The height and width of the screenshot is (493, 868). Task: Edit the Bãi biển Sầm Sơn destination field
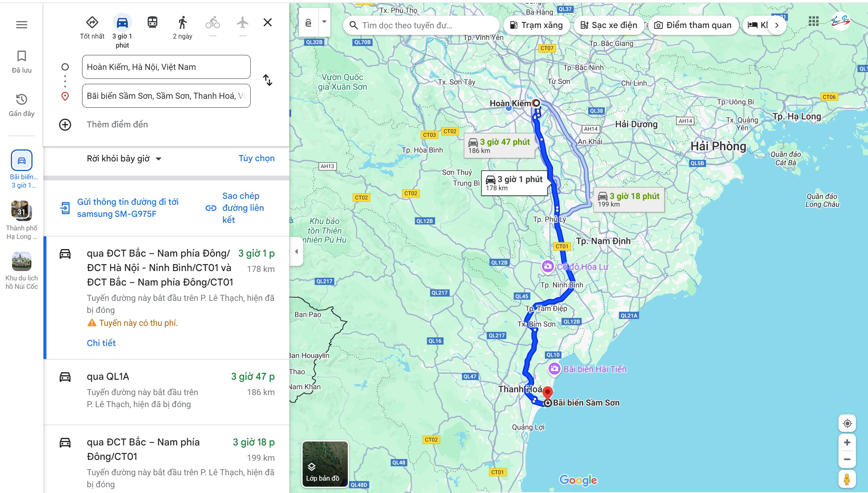(166, 96)
